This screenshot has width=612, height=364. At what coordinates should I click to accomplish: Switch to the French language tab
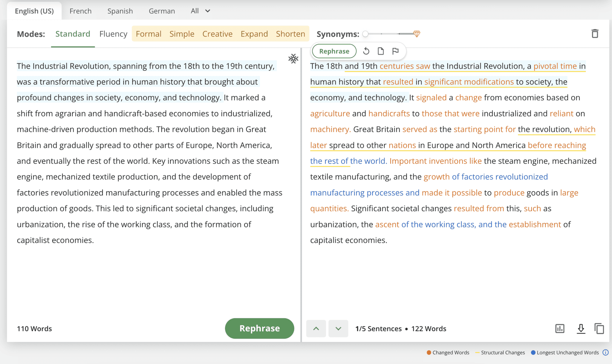coord(80,11)
